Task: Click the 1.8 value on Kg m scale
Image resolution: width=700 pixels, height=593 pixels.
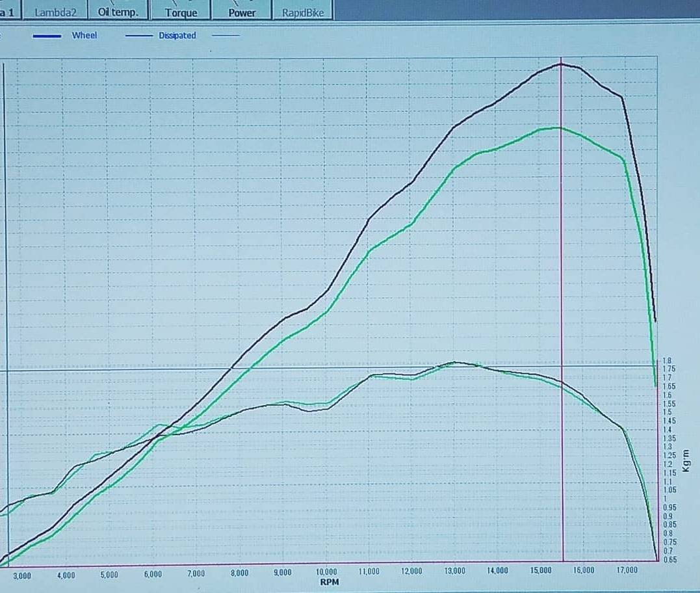Action: tap(667, 360)
